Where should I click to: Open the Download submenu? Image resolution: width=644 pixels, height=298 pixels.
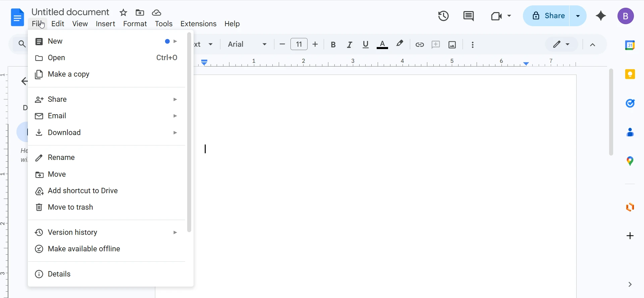pyautogui.click(x=64, y=133)
